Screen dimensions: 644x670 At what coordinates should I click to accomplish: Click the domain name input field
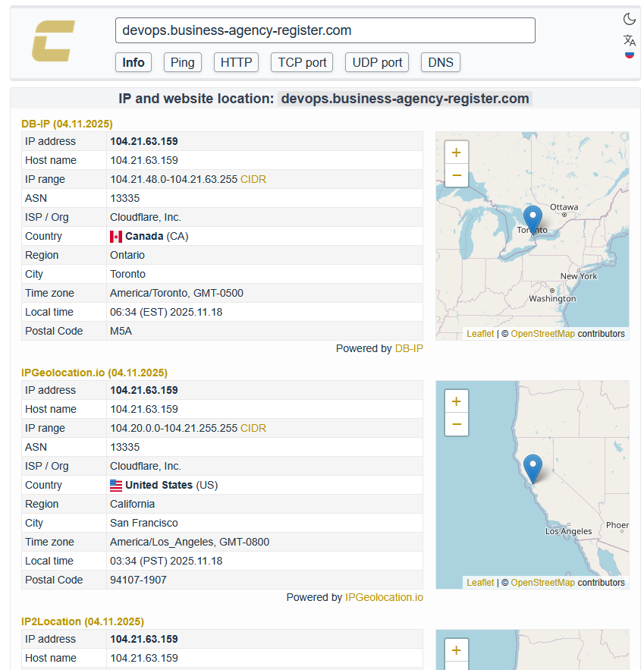pos(325,30)
